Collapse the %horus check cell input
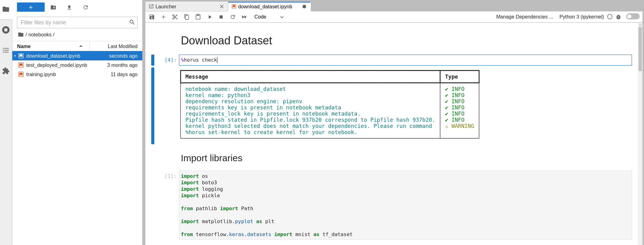Screen dimensions: 644x245 pyautogui.click(x=153, y=60)
